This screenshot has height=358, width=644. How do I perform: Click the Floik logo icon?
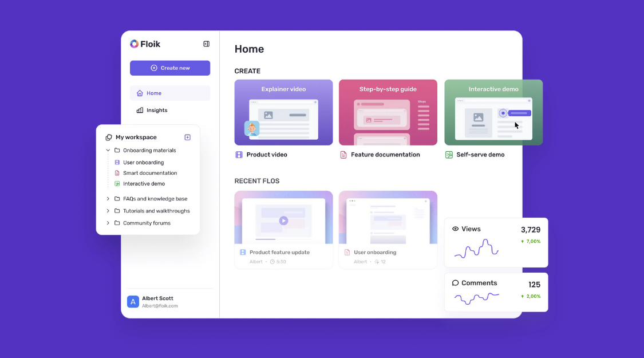pyautogui.click(x=133, y=44)
